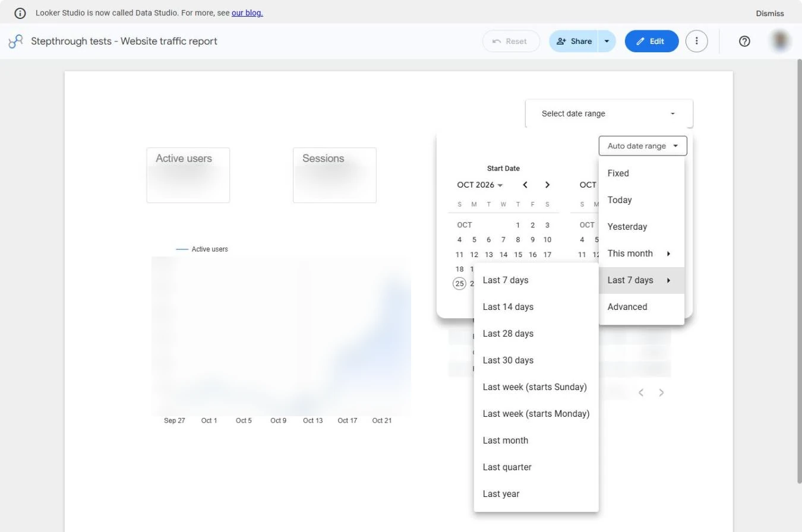
Task: Expand the This month submenu
Action: coord(642,254)
